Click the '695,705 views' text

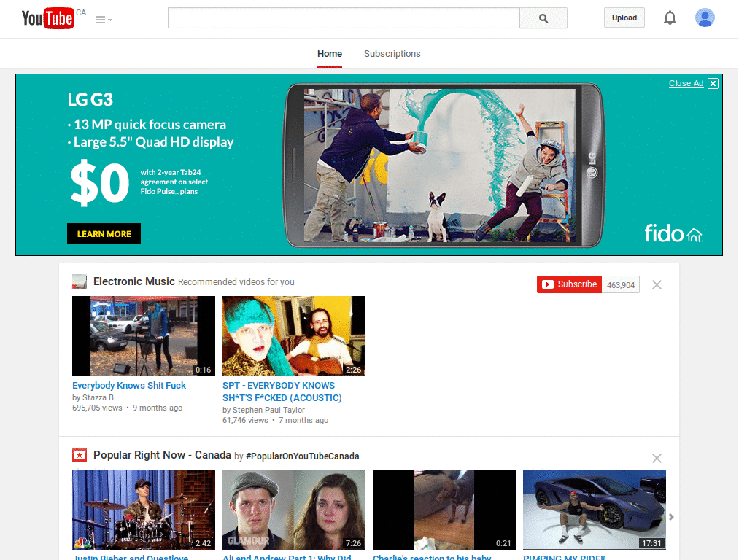click(97, 408)
